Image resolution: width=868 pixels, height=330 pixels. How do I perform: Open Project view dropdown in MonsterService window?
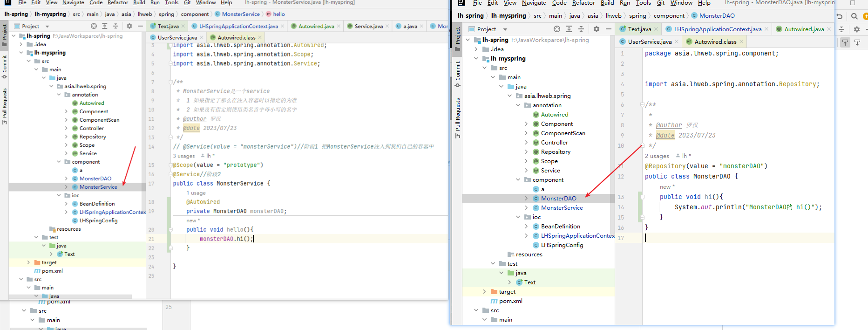pos(47,27)
